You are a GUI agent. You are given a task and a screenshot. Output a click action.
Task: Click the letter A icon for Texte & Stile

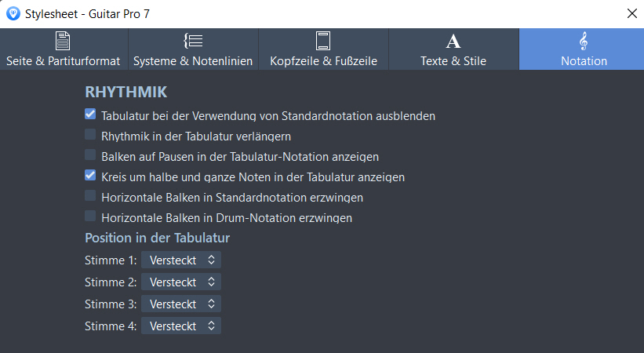(x=453, y=41)
